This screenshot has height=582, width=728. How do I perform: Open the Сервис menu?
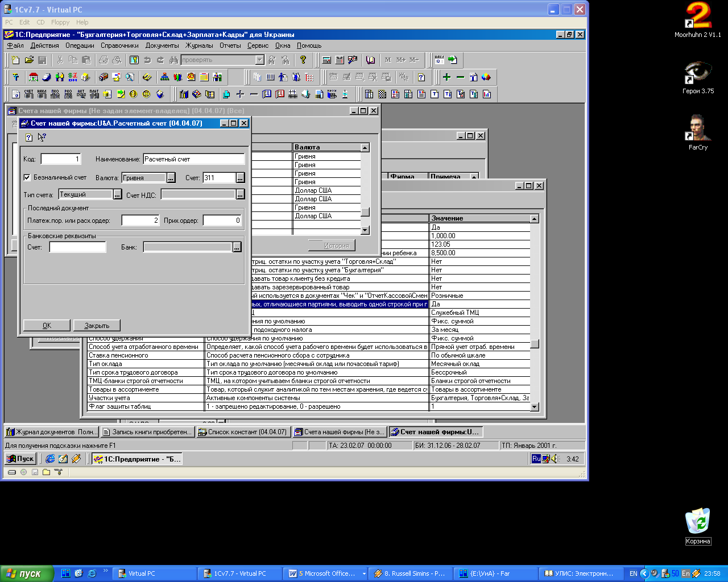click(x=258, y=45)
